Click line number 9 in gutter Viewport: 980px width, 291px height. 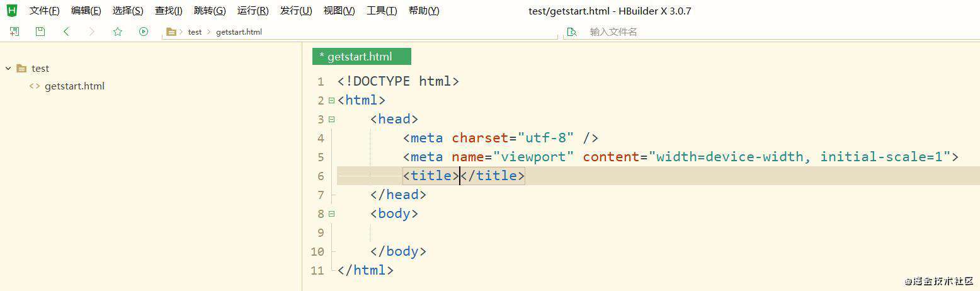tap(321, 232)
